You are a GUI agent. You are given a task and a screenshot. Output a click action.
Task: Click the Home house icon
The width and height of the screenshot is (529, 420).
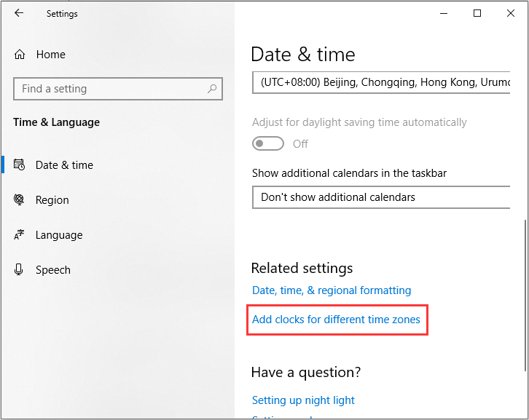click(x=20, y=55)
